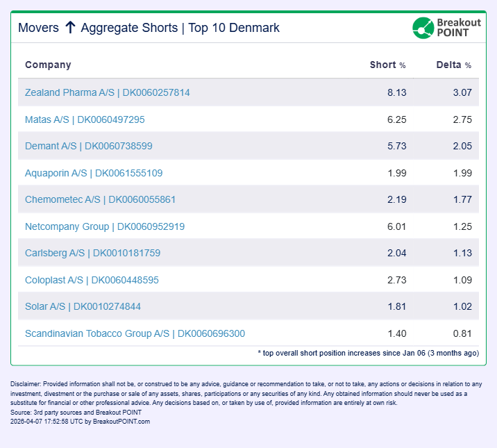Click the Matas delta value 2.75
Screen dimensions: 497x448
pyautogui.click(x=462, y=119)
